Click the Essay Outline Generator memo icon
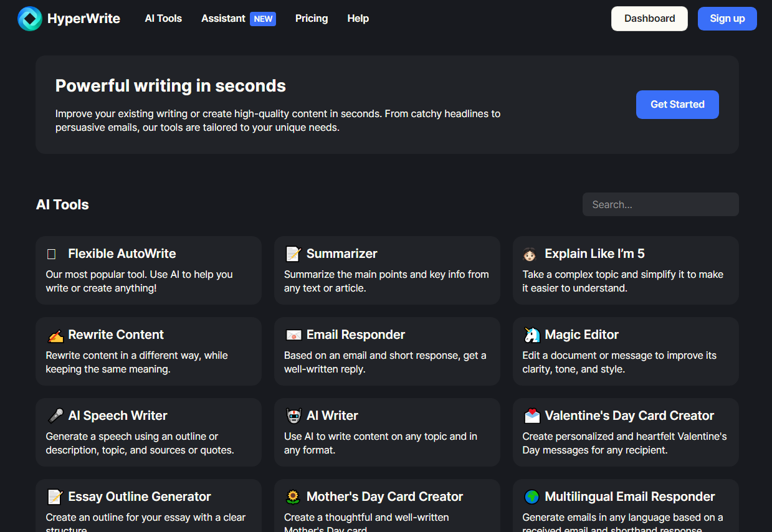The height and width of the screenshot is (532, 772). coord(55,496)
